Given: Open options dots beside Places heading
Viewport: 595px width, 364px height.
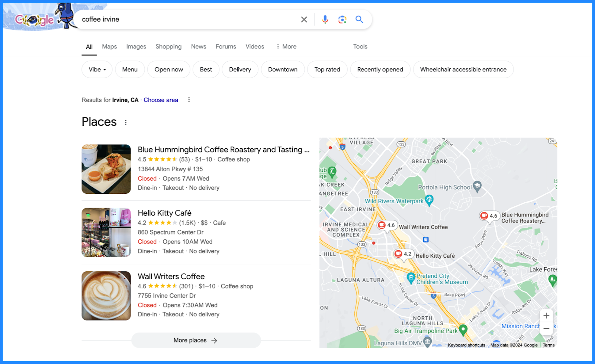Looking at the screenshot, I should (x=126, y=122).
